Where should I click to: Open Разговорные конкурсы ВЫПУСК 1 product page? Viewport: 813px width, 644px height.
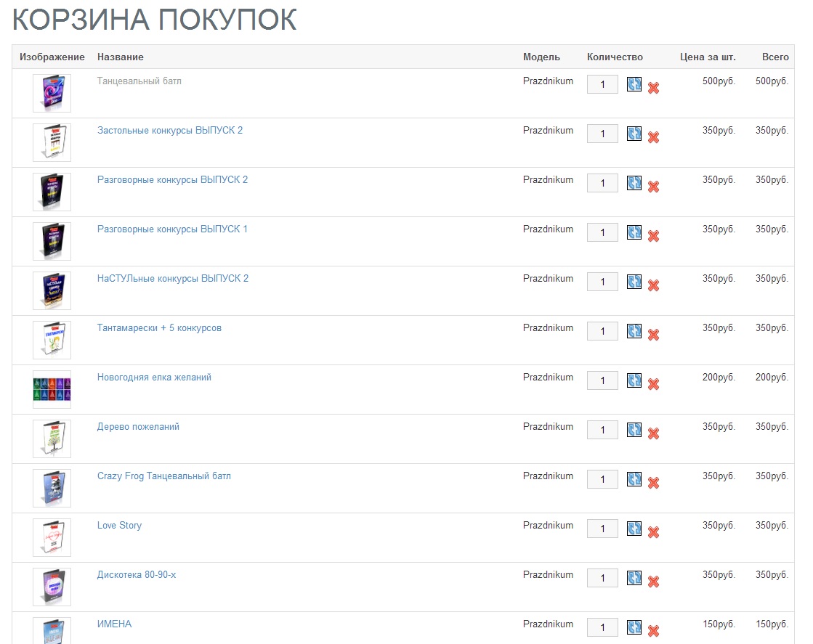172,229
